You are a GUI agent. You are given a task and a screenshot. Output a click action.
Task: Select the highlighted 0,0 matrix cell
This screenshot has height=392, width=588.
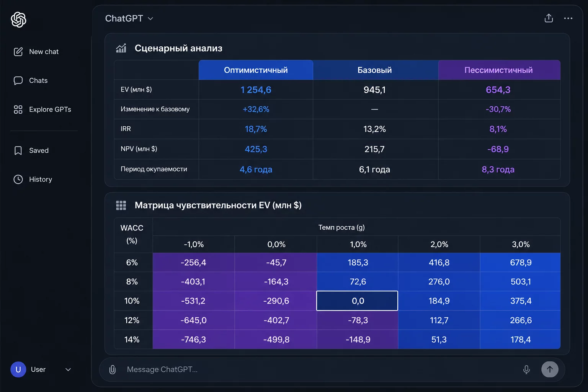(x=357, y=301)
